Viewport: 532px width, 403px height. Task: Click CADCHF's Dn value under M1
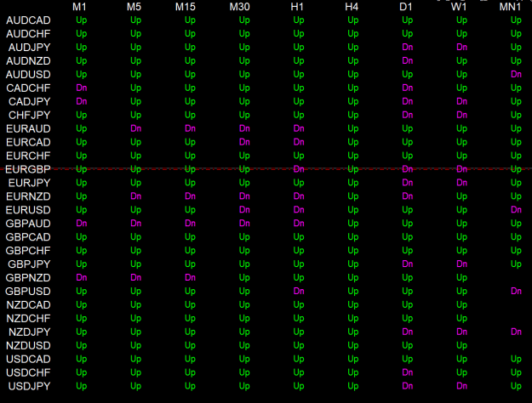pyautogui.click(x=82, y=88)
